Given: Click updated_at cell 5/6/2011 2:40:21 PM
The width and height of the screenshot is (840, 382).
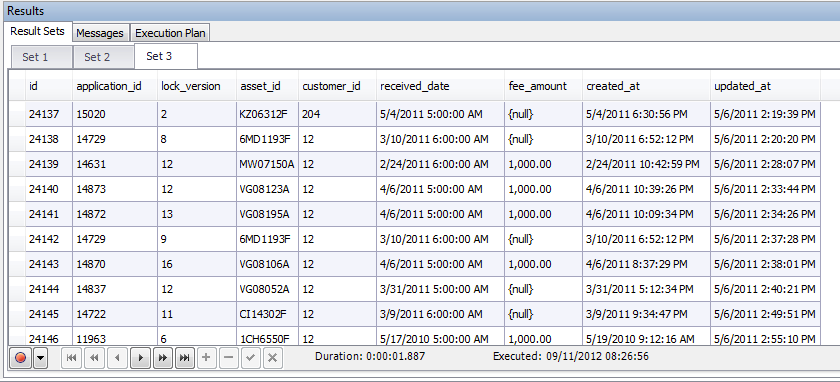Looking at the screenshot, I should pyautogui.click(x=766, y=289).
